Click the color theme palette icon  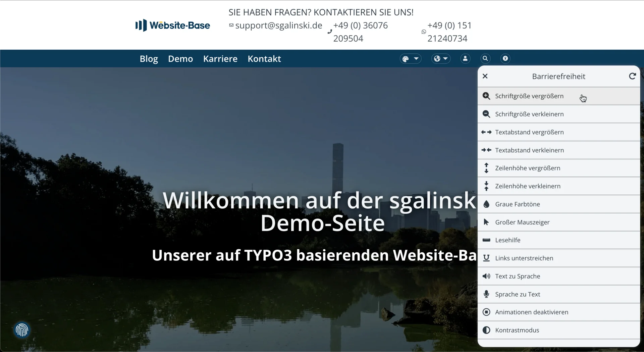(x=406, y=58)
